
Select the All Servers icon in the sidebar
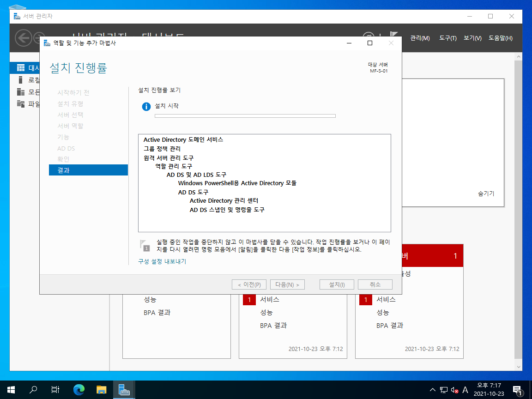(x=21, y=92)
